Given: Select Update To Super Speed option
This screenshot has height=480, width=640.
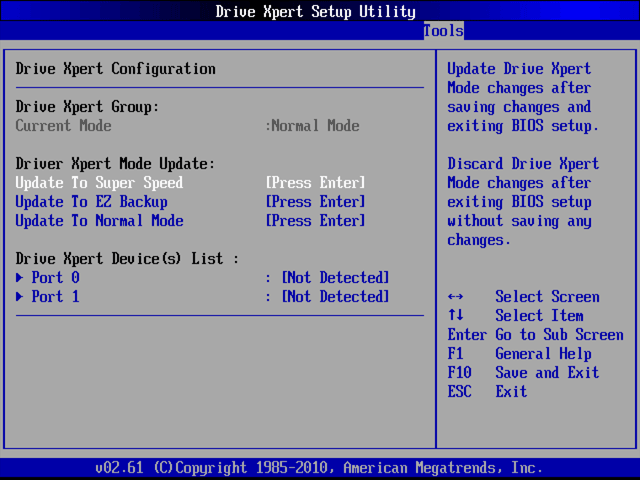Looking at the screenshot, I should tap(99, 182).
